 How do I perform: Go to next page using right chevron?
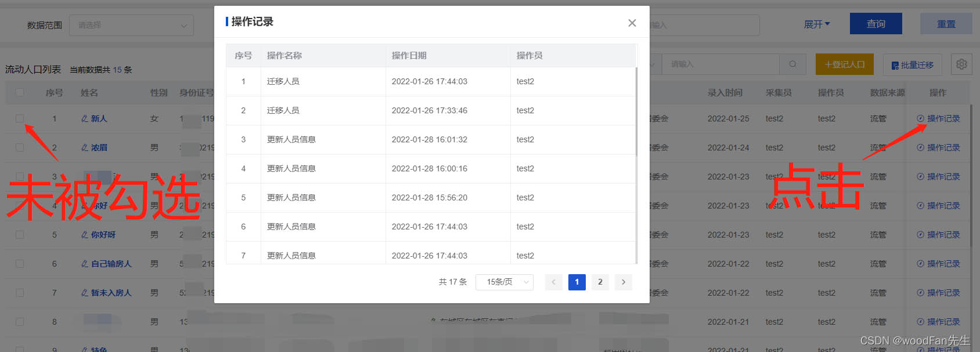[x=624, y=282]
